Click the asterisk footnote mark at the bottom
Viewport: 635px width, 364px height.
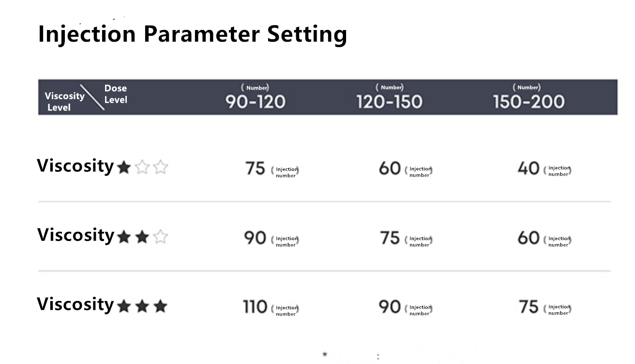[325, 355]
